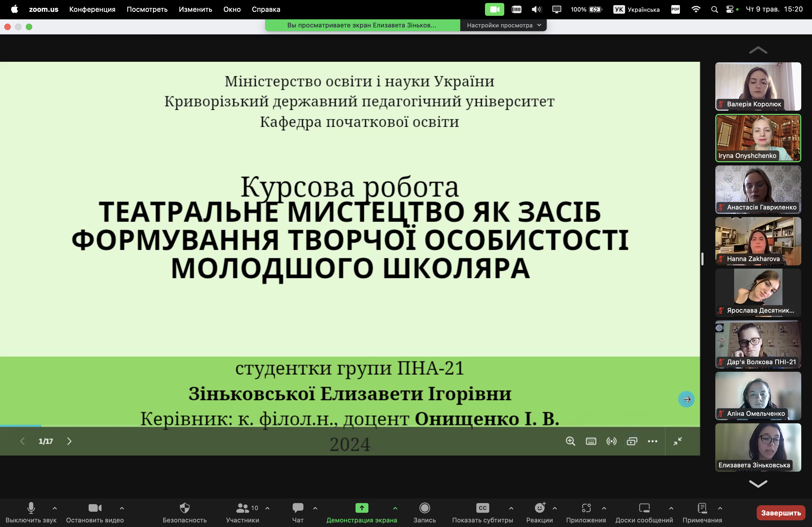Image resolution: width=812 pixels, height=527 pixels.
Task: Open the Приложения apps icon
Action: (586, 508)
